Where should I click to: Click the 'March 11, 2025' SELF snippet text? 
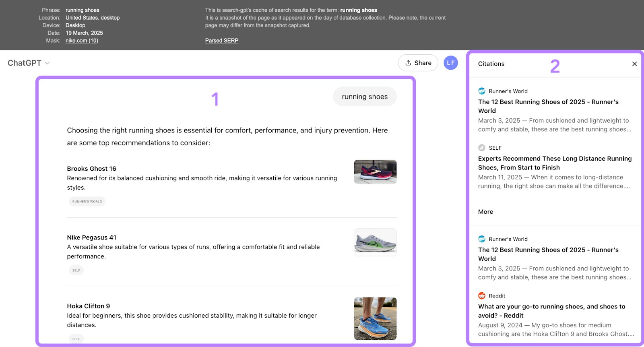point(554,182)
